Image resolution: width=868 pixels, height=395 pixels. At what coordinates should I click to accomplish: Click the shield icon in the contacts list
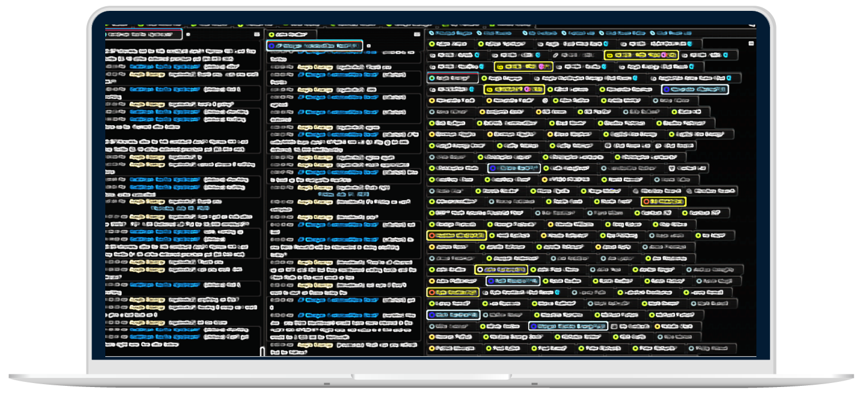pyautogui.click(x=672, y=168)
